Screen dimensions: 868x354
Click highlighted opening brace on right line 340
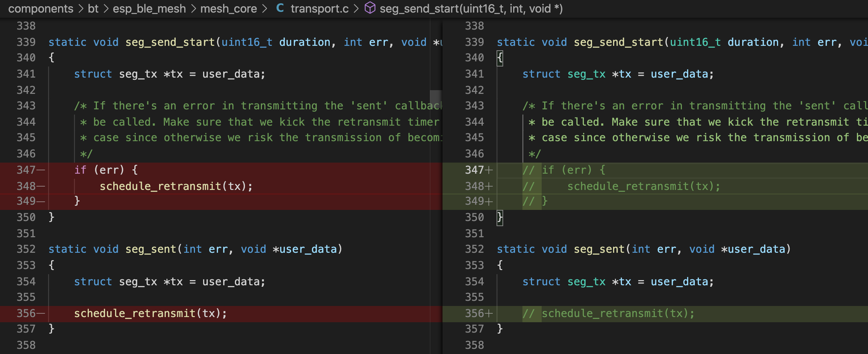point(500,58)
